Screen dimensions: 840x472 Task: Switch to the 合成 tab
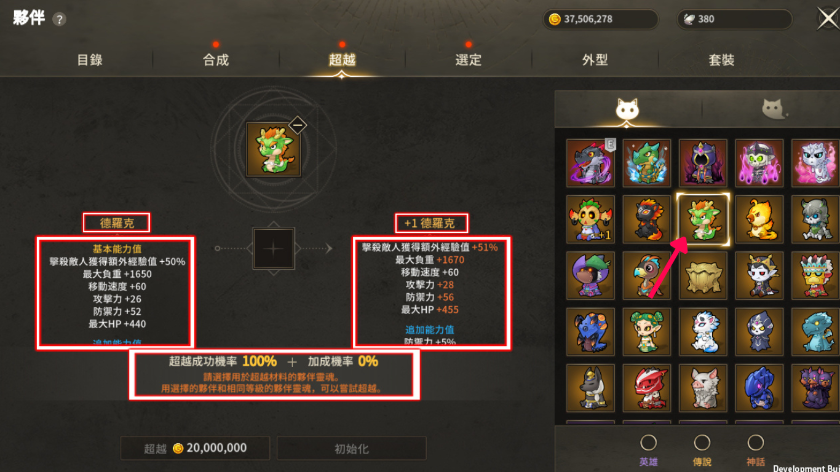[x=216, y=59]
